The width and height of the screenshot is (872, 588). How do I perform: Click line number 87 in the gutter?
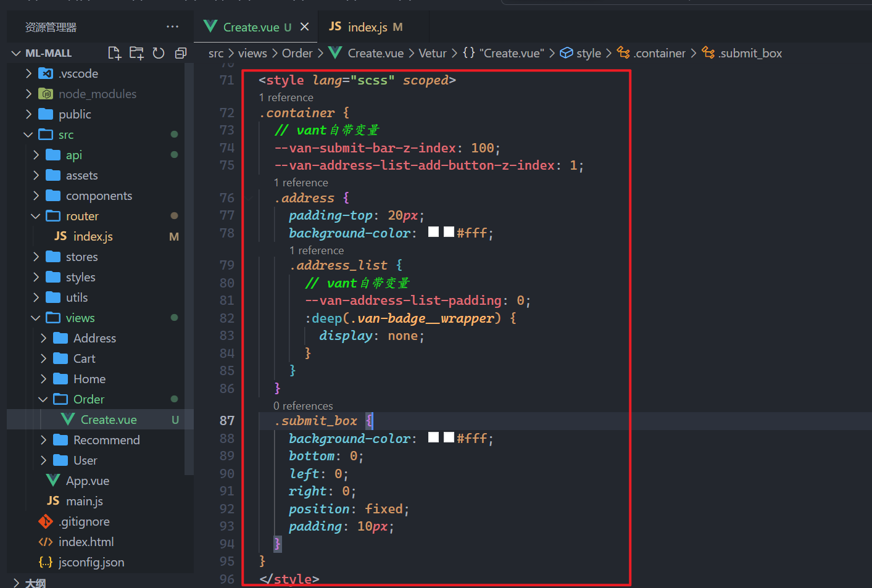(x=227, y=421)
